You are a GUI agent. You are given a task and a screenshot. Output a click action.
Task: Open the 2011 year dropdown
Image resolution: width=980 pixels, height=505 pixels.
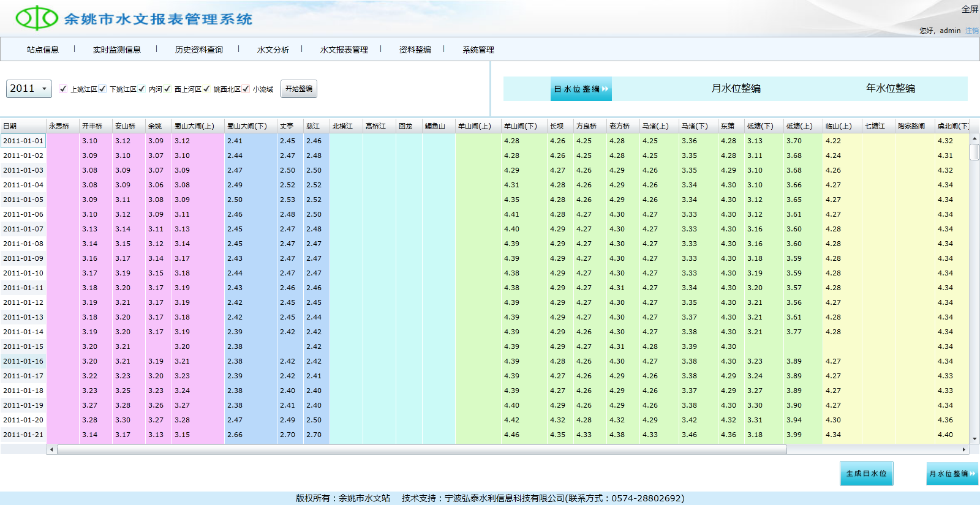(29, 89)
